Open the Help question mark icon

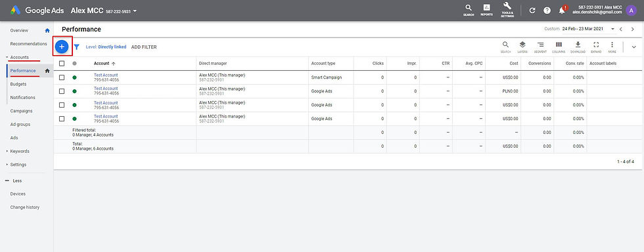[x=547, y=10]
